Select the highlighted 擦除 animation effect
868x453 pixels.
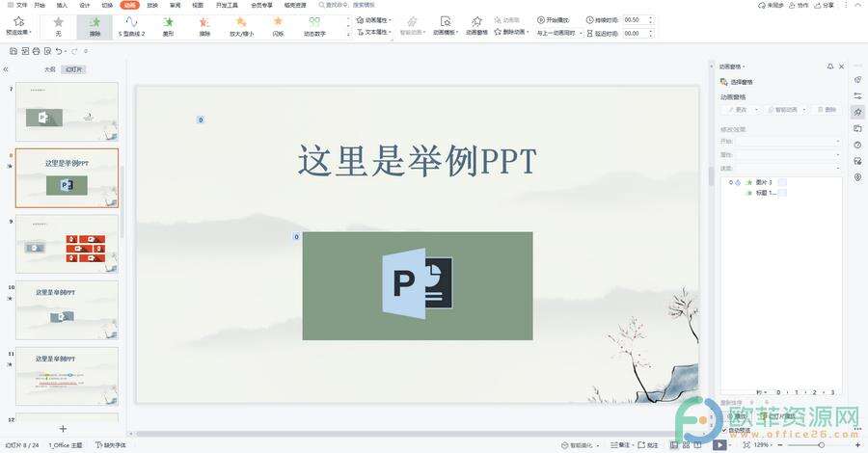pos(95,27)
